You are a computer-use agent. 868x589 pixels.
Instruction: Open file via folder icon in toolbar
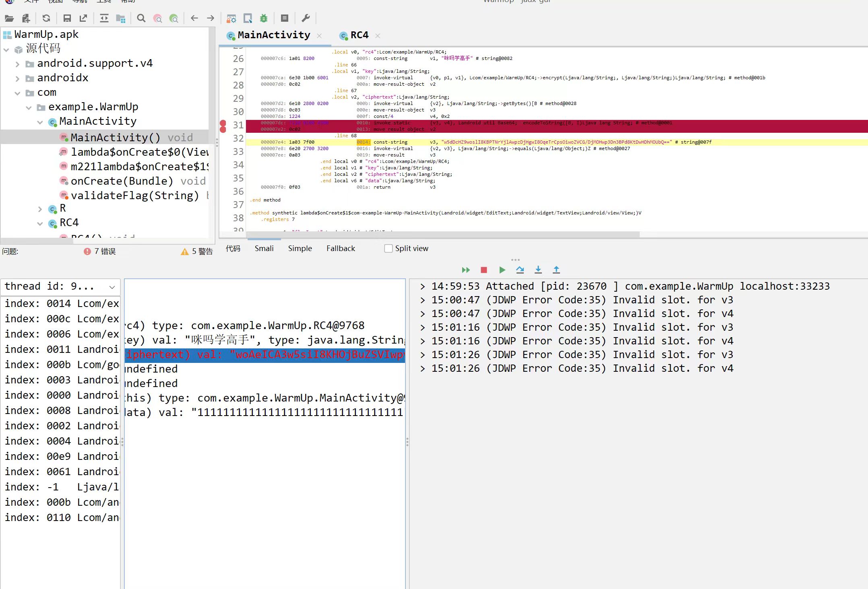(9, 18)
